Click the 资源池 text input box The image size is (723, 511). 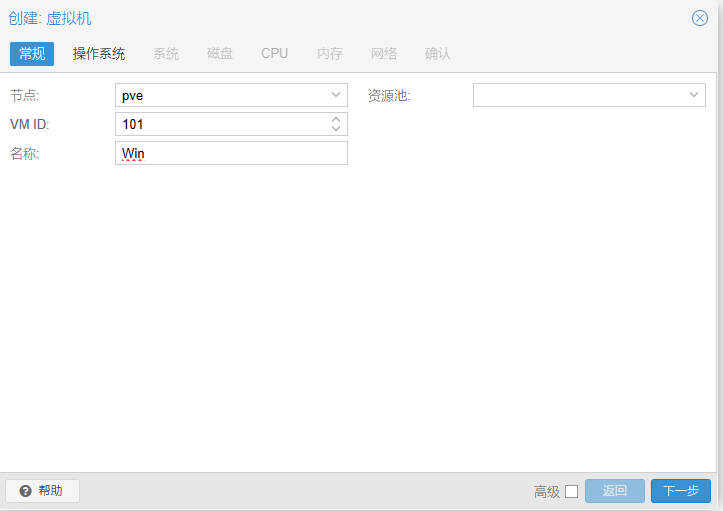pos(578,95)
